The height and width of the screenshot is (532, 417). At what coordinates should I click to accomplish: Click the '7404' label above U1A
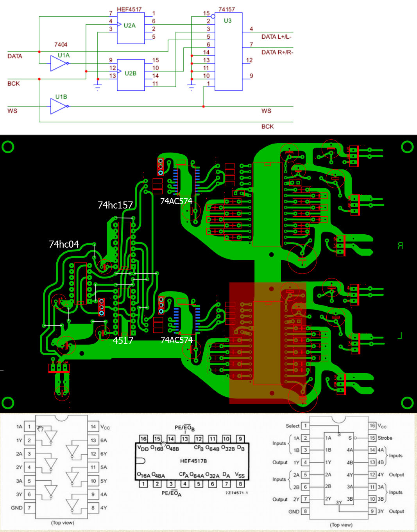(61, 45)
